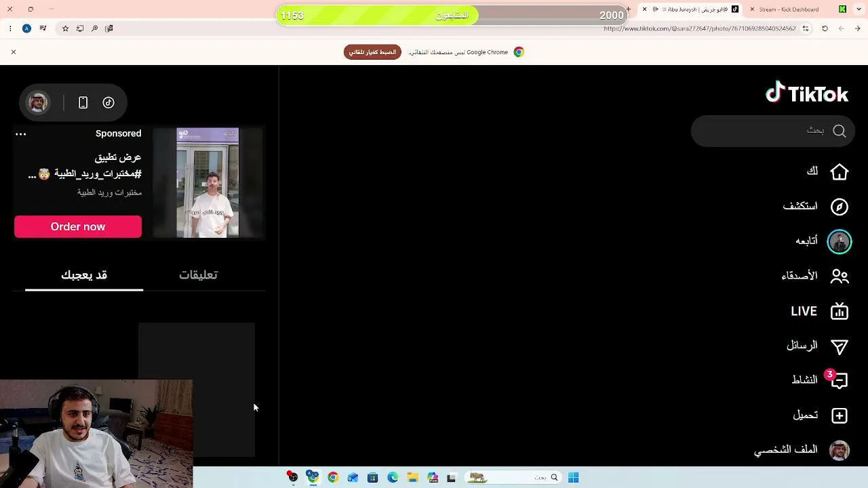The width and height of the screenshot is (868, 488).
Task: Open the profile avatar in the top pill
Action: pyautogui.click(x=38, y=102)
